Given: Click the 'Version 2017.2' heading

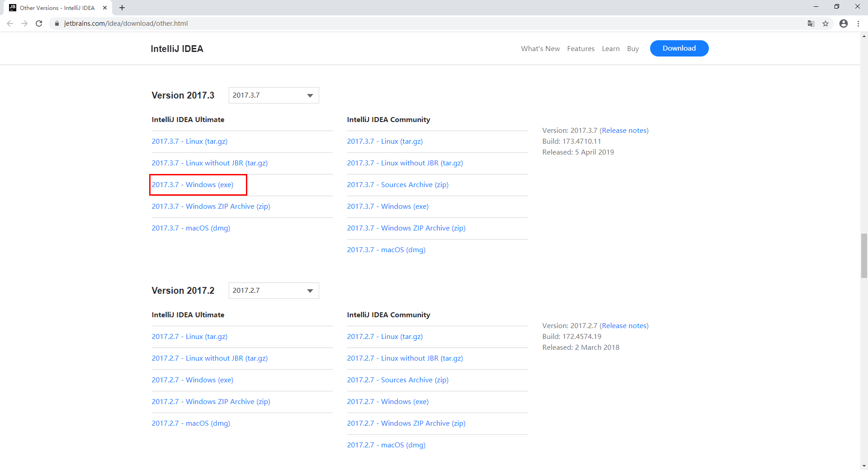Looking at the screenshot, I should [x=183, y=291].
